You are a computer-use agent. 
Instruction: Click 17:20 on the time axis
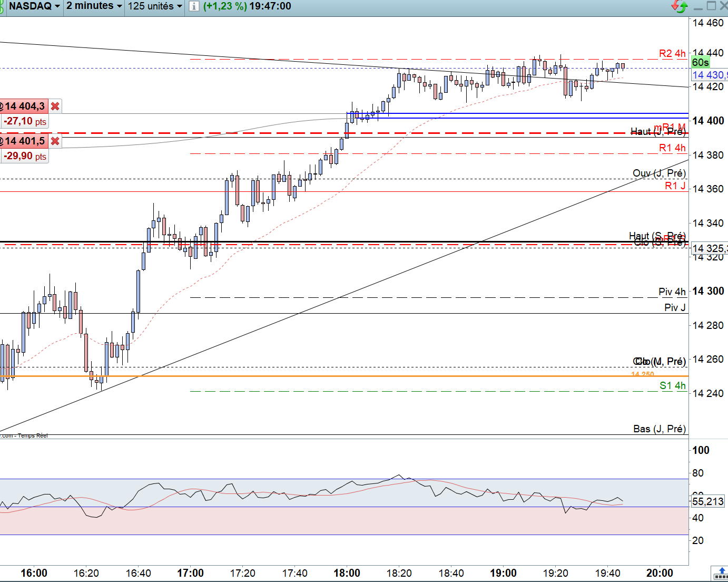[243, 573]
